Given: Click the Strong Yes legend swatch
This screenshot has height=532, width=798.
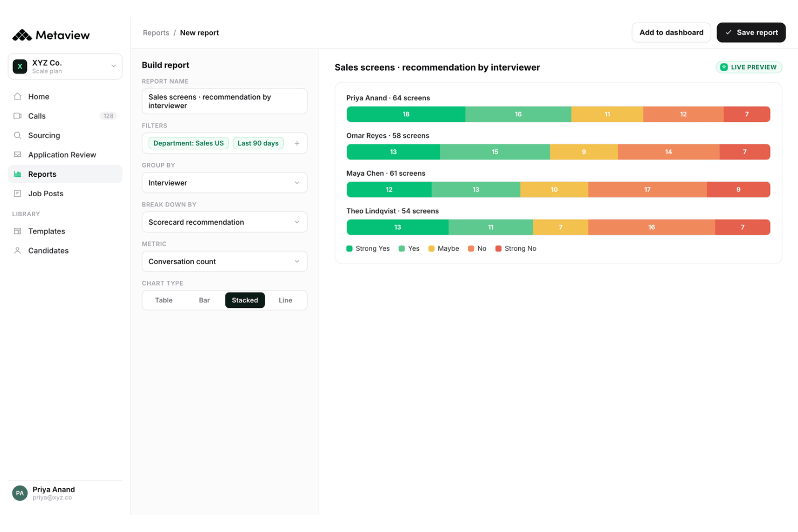Looking at the screenshot, I should tap(349, 248).
